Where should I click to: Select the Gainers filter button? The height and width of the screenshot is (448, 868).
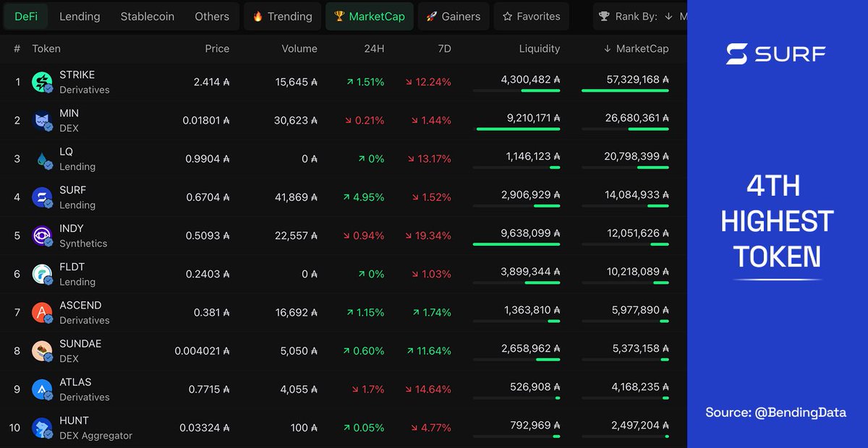pyautogui.click(x=454, y=16)
